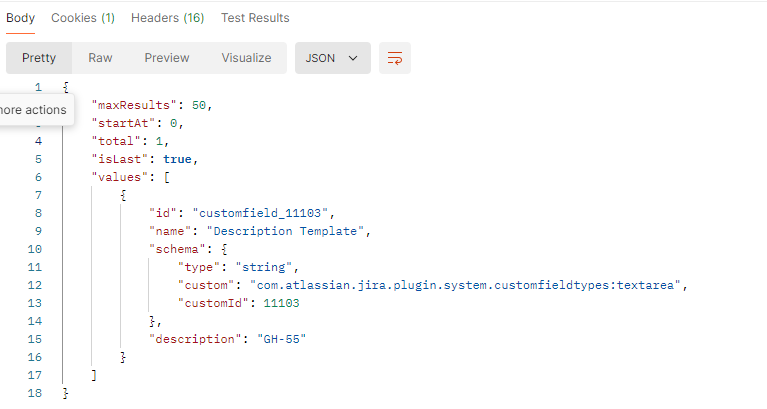
Task: Click the 11103 customId number value
Action: click(x=281, y=303)
